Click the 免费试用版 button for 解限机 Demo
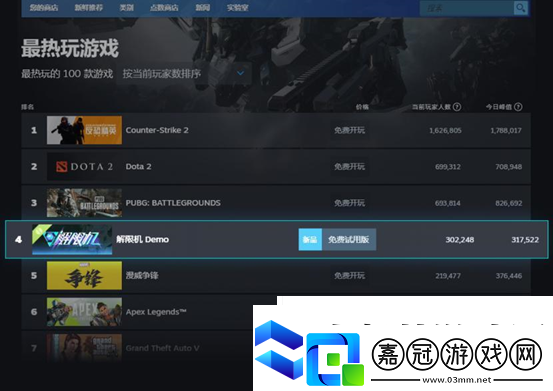This screenshot has height=391, width=553. tap(349, 239)
